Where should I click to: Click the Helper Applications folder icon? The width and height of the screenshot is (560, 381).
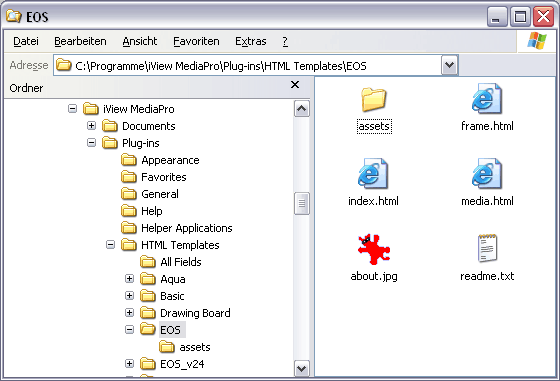[x=129, y=228]
